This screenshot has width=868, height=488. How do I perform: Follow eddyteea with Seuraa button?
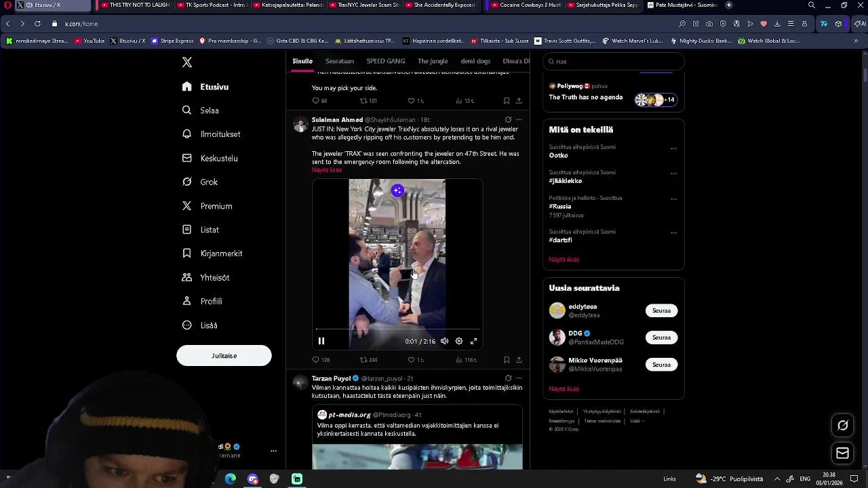[661, 310]
